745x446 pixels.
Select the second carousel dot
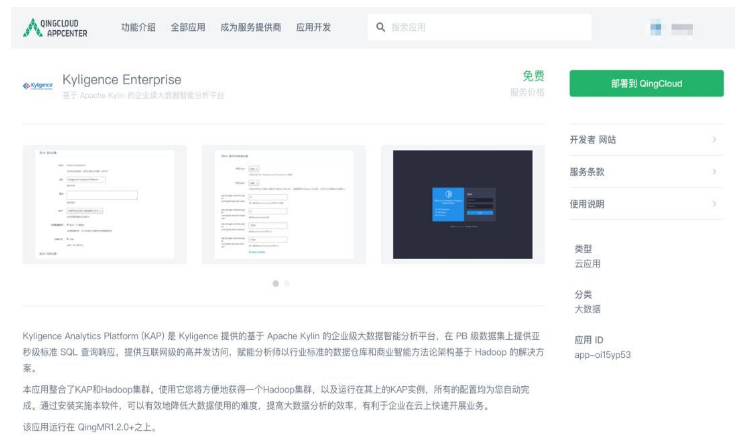(287, 284)
